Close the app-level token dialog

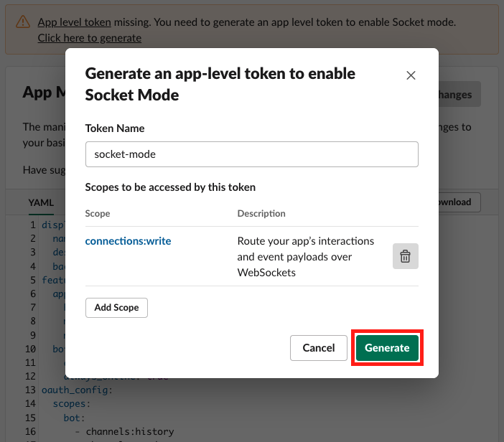(411, 75)
